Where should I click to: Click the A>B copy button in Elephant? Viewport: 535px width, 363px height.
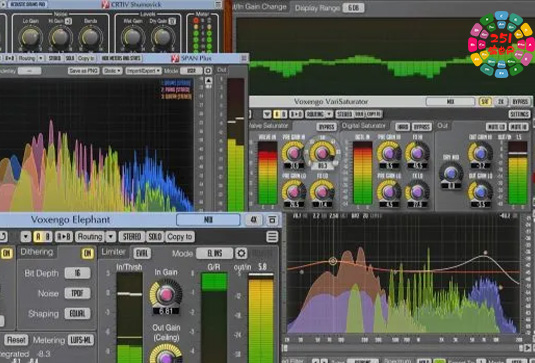(64, 236)
